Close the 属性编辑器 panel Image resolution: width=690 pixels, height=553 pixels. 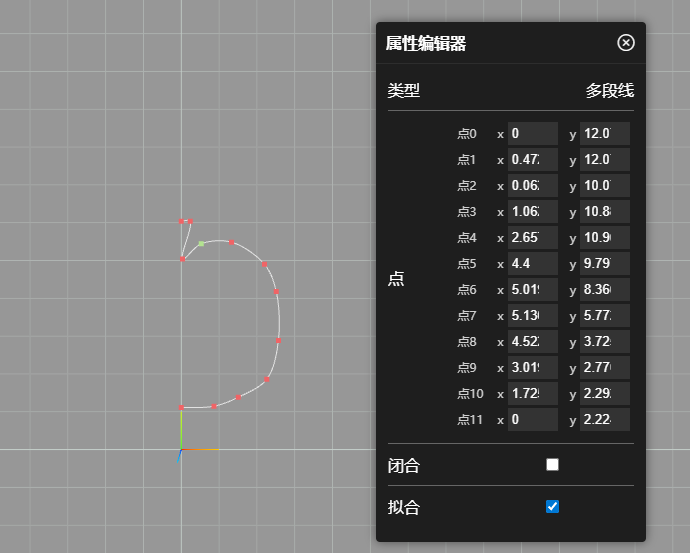click(626, 42)
